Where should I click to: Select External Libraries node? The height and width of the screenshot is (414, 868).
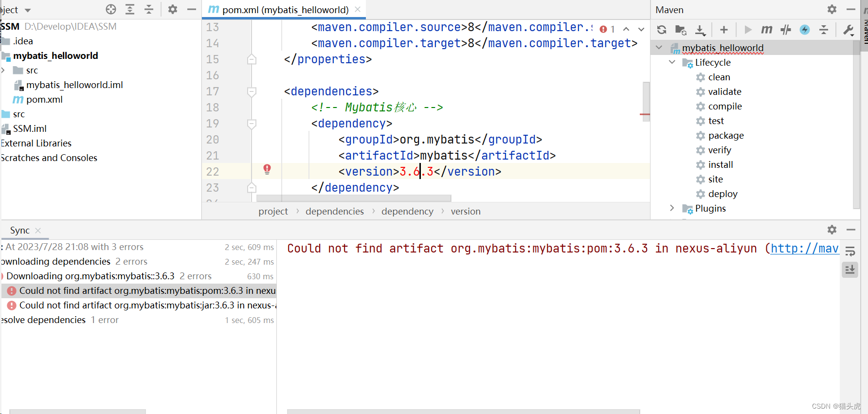pyautogui.click(x=36, y=143)
